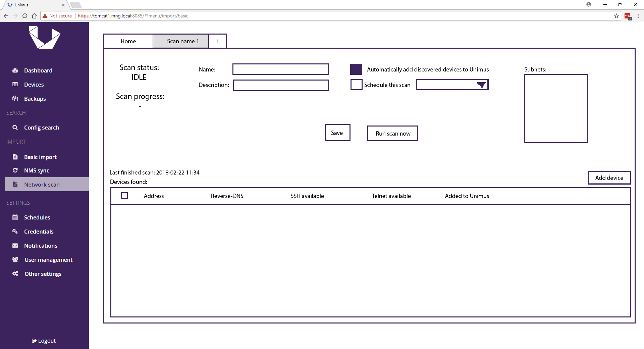The height and width of the screenshot is (349, 644).
Task: Select Network scan menu item
Action: click(x=47, y=184)
